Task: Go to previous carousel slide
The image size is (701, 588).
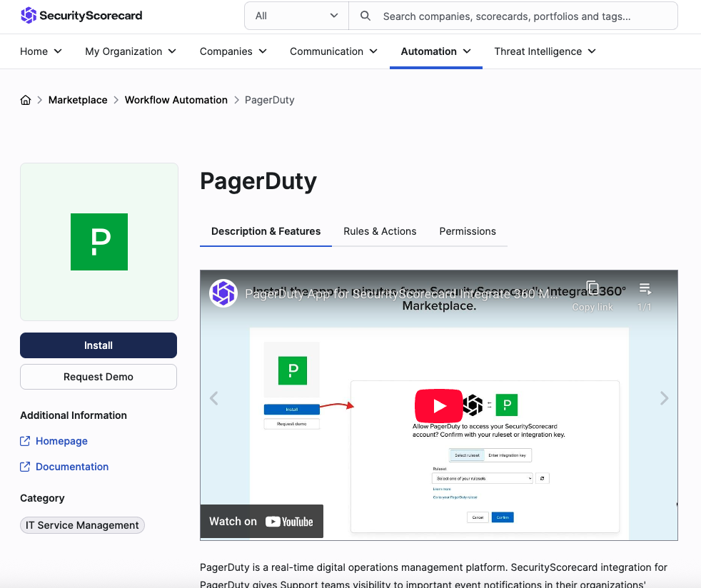Action: coord(214,398)
